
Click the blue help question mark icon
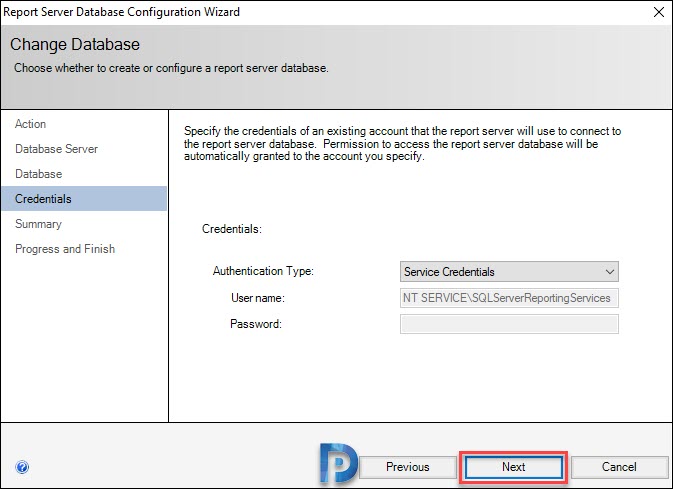22,467
